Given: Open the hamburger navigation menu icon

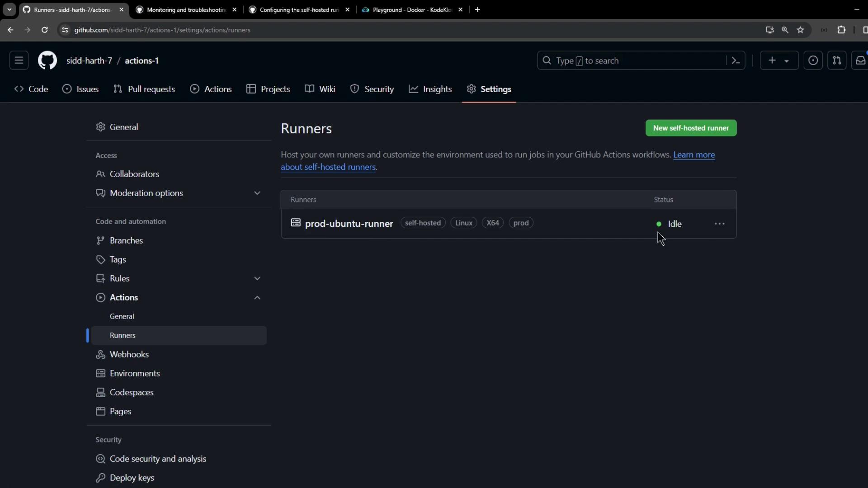Looking at the screenshot, I should pos(19,61).
